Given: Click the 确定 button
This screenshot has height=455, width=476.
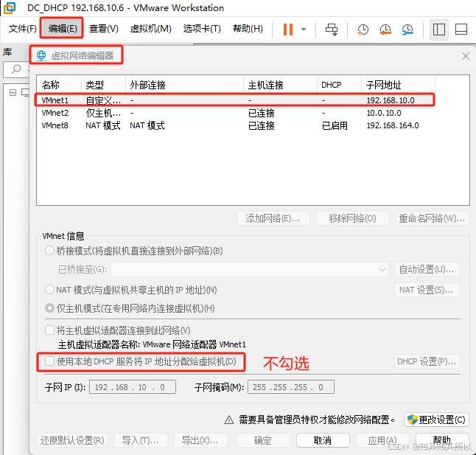Looking at the screenshot, I should point(262,440).
